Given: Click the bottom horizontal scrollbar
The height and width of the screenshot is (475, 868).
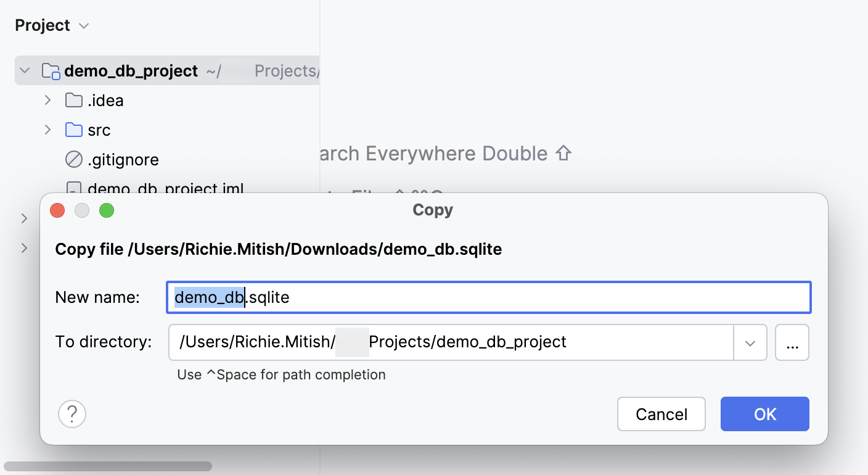Looking at the screenshot, I should (x=108, y=467).
